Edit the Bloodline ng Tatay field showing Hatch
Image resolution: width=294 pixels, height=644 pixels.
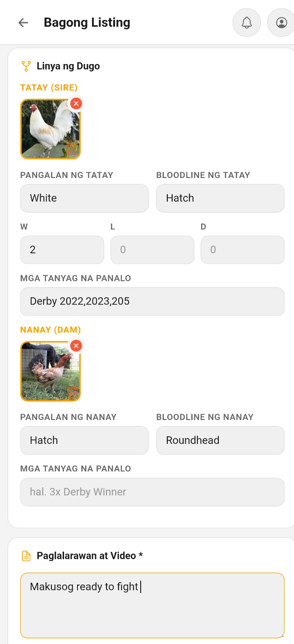[x=220, y=198]
